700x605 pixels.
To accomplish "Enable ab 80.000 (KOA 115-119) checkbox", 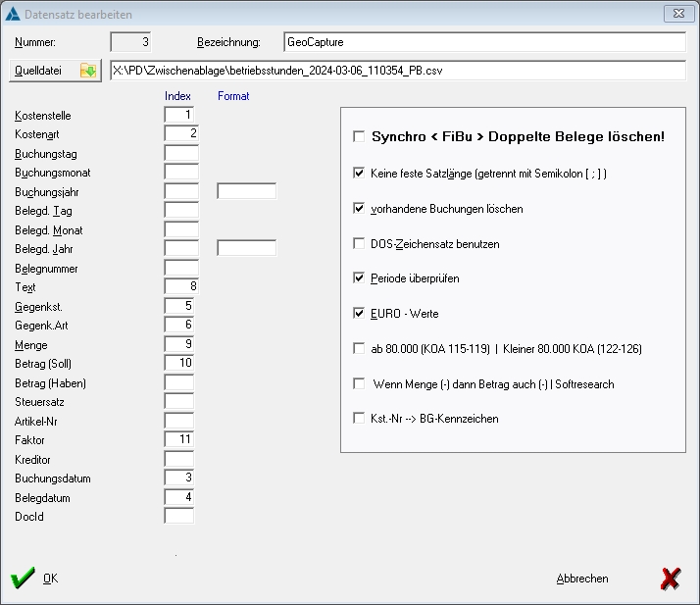I will click(x=359, y=348).
